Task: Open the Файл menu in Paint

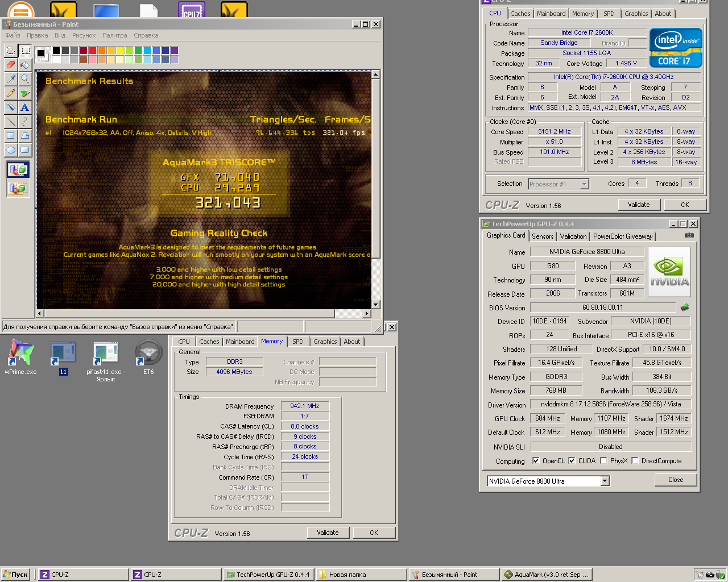Action: pos(13,35)
